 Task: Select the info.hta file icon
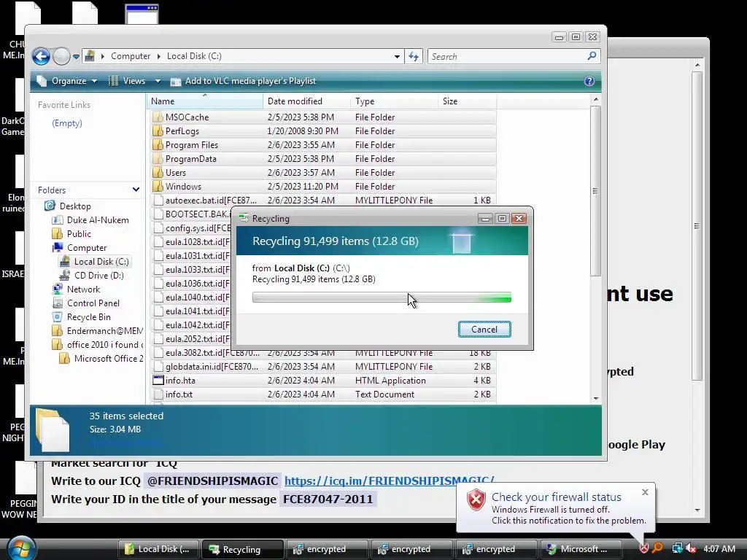[x=158, y=380]
